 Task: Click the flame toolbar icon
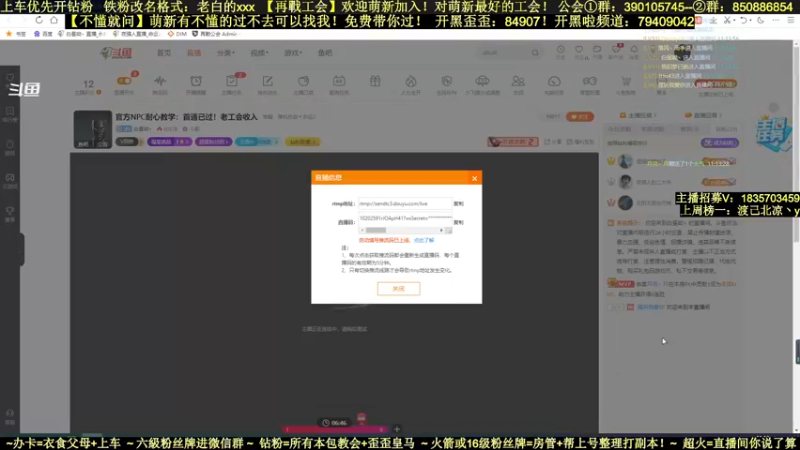tap(411, 81)
